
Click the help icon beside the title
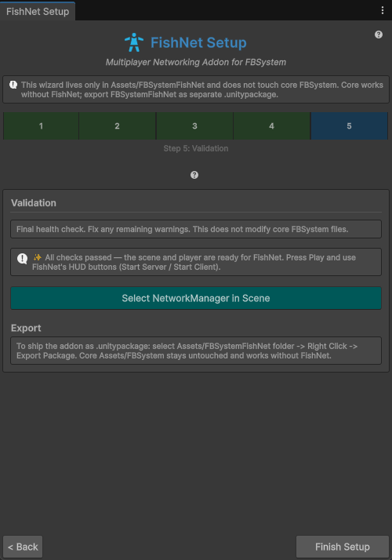pyautogui.click(x=379, y=35)
